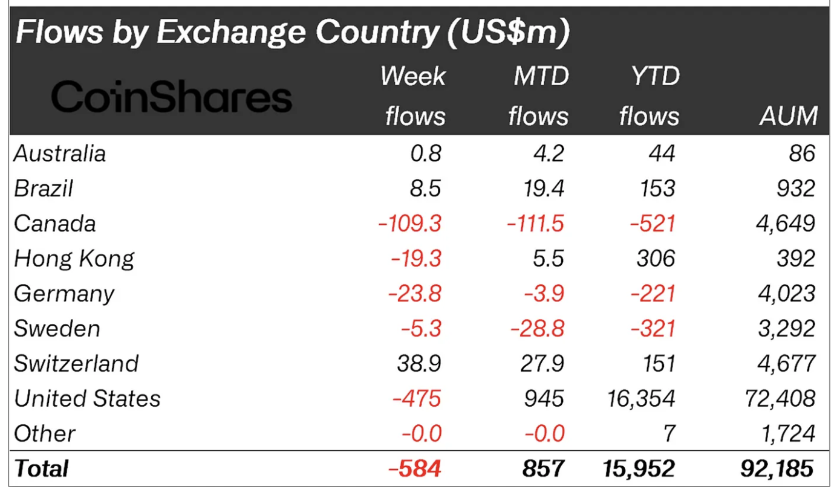The height and width of the screenshot is (504, 837).
Task: Select the United States row label
Action: point(87,399)
